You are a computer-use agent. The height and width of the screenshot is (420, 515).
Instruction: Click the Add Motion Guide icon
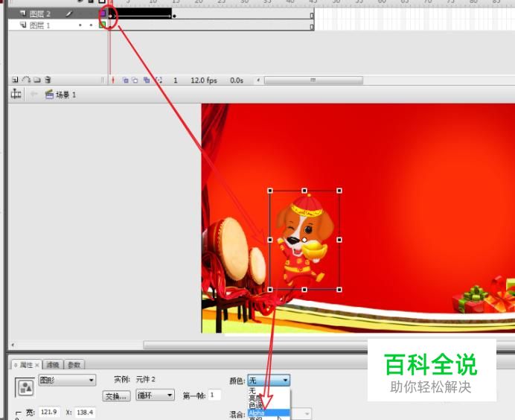pos(26,80)
